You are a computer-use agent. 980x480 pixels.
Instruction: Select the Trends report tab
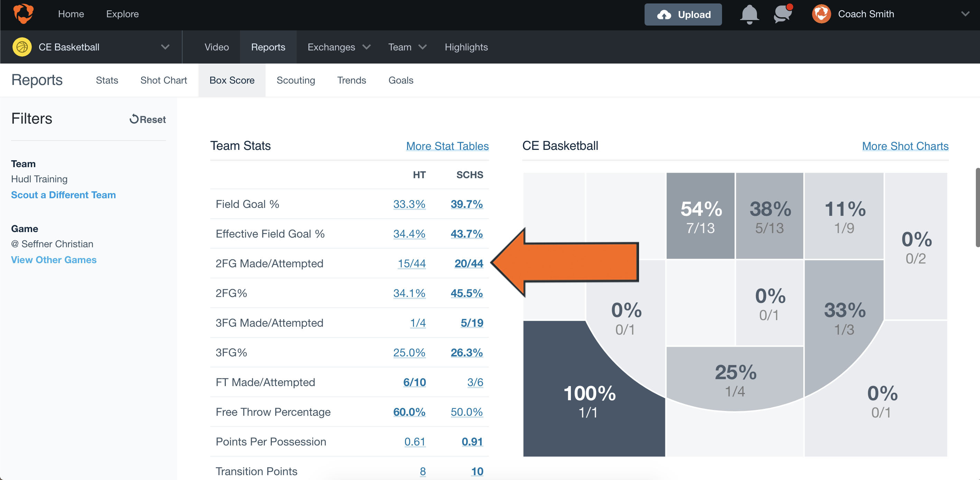tap(351, 80)
